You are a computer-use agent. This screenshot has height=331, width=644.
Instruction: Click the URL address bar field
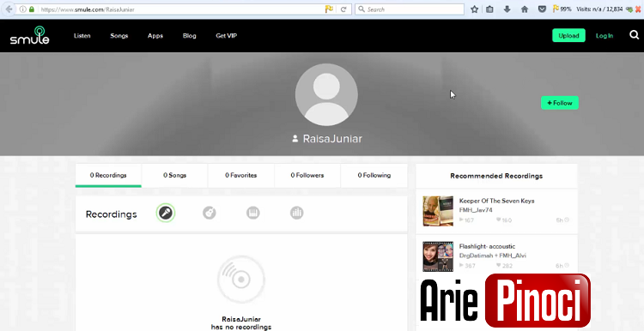click(x=180, y=9)
